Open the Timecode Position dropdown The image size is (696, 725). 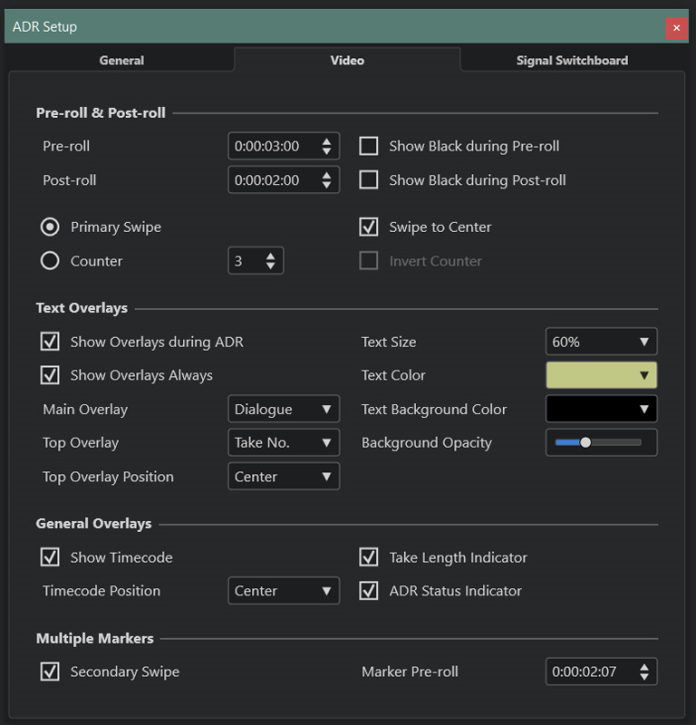coord(284,590)
